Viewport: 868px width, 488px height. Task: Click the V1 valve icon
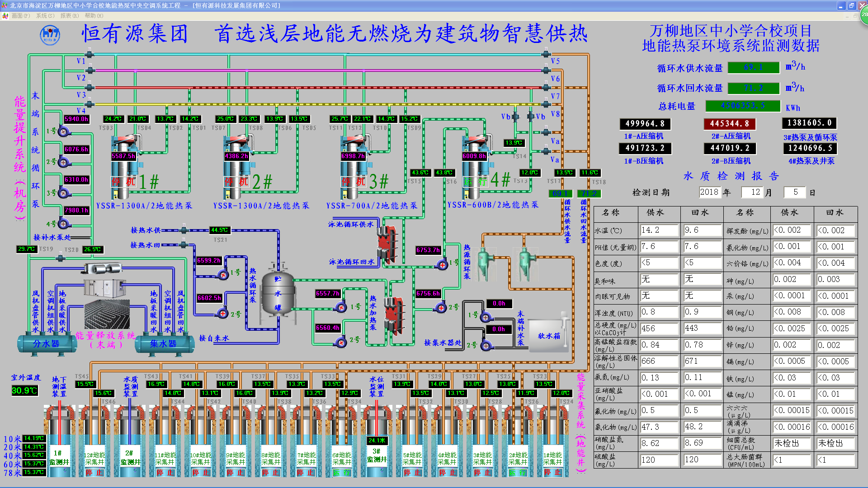point(90,55)
